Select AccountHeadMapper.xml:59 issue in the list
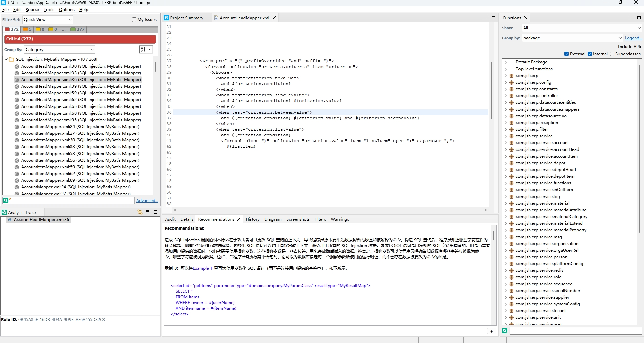This screenshot has height=343, width=644. 81,93
